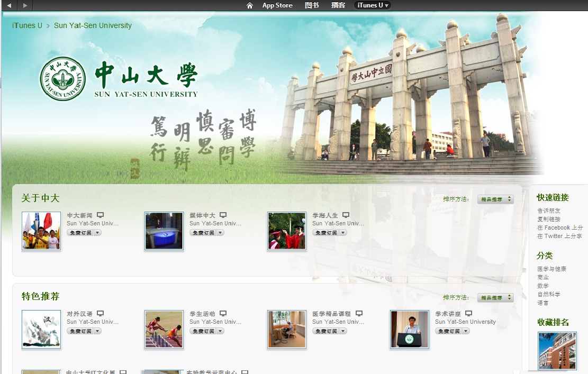The image size is (588, 374).
Task: Go forward with the right arrow button
Action: [x=25, y=5]
